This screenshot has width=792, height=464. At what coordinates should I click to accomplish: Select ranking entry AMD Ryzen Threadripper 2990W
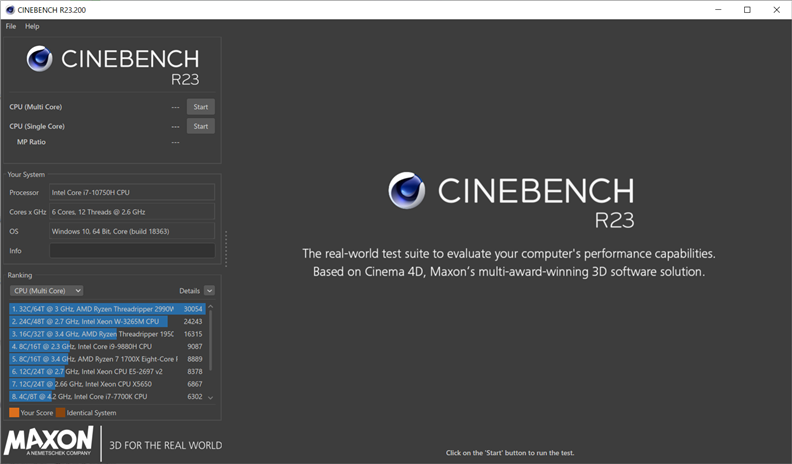click(107, 308)
